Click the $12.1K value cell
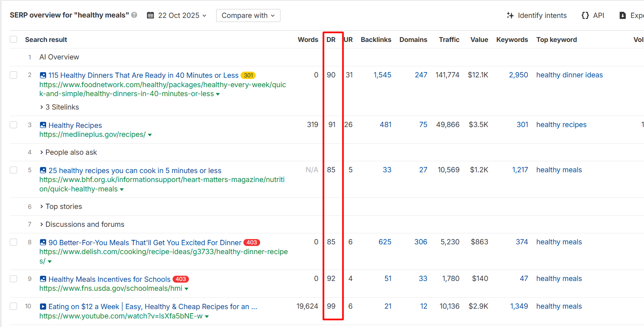Image resolution: width=644 pixels, height=327 pixels. [478, 75]
